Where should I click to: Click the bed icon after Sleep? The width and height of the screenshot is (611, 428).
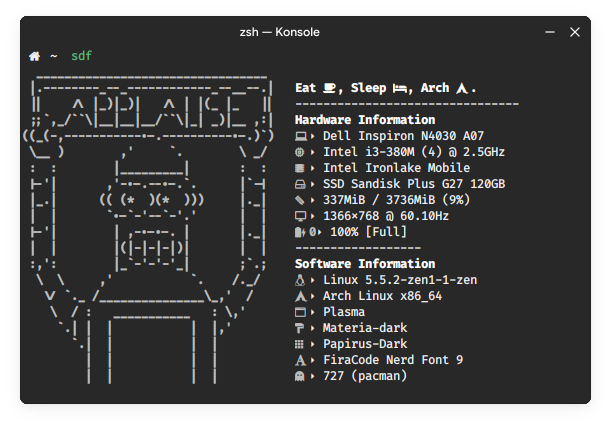(400, 89)
